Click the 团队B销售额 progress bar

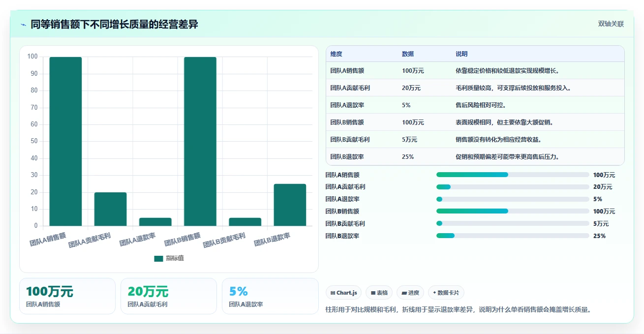pyautogui.click(x=513, y=211)
